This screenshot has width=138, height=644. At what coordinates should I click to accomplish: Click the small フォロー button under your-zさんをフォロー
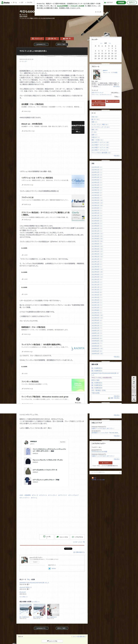tap(34, 562)
